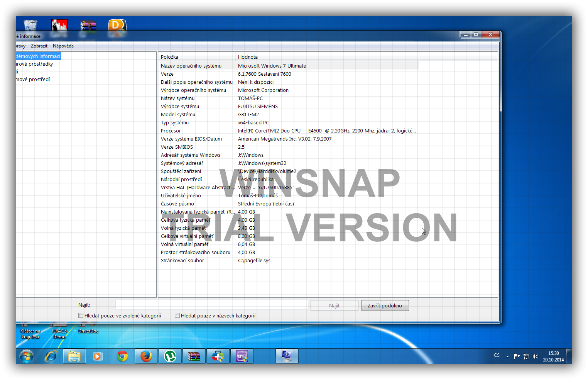Select the Verze 6.1.7600 row

pyautogui.click(x=289, y=74)
